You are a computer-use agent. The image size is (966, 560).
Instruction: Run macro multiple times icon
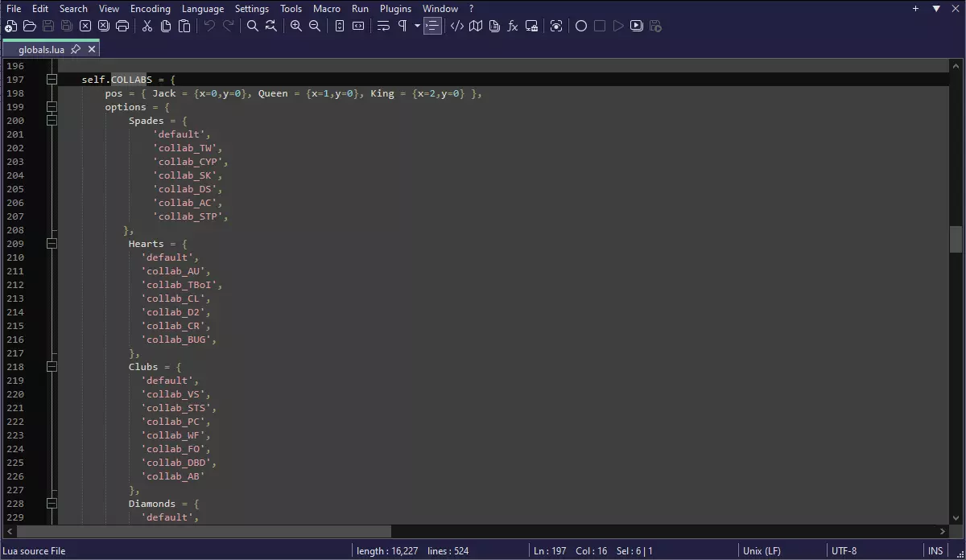(x=637, y=26)
